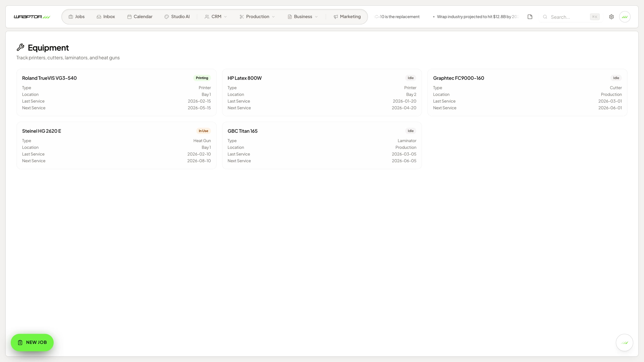
Task: Click the Business document icon
Action: coord(290,17)
